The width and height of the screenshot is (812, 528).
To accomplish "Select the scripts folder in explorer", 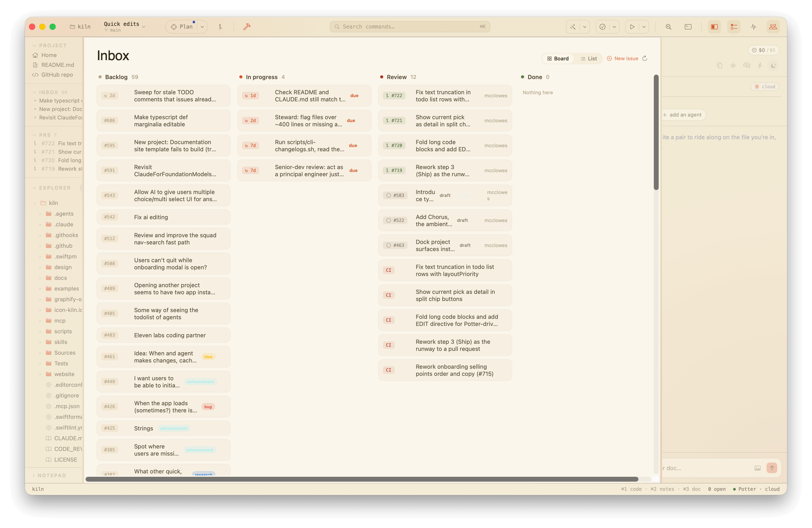I will pos(58,331).
